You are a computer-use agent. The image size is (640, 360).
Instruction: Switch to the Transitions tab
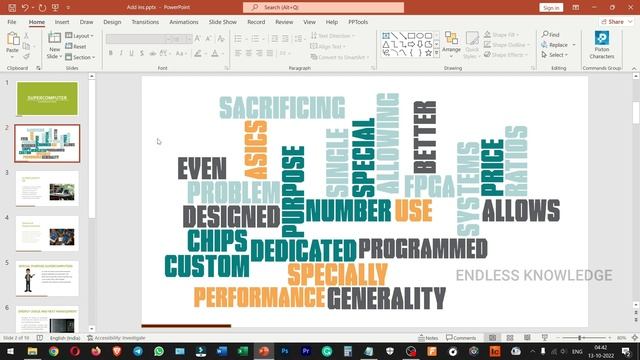145,22
